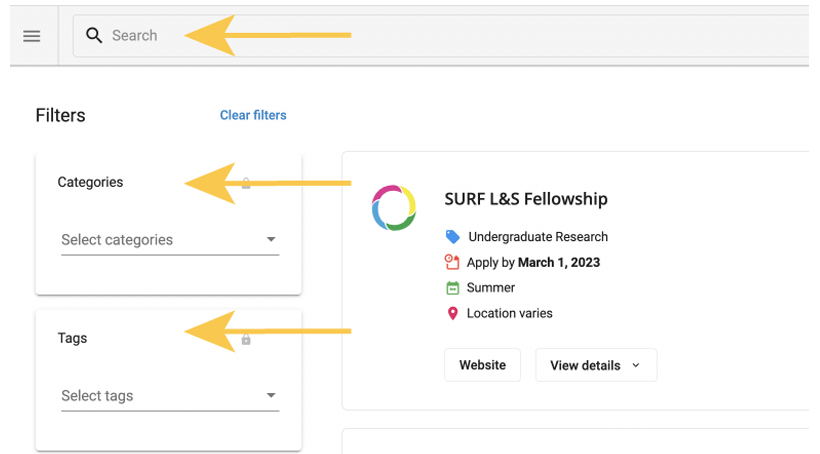Click the red application deadline icon

pyautogui.click(x=452, y=263)
